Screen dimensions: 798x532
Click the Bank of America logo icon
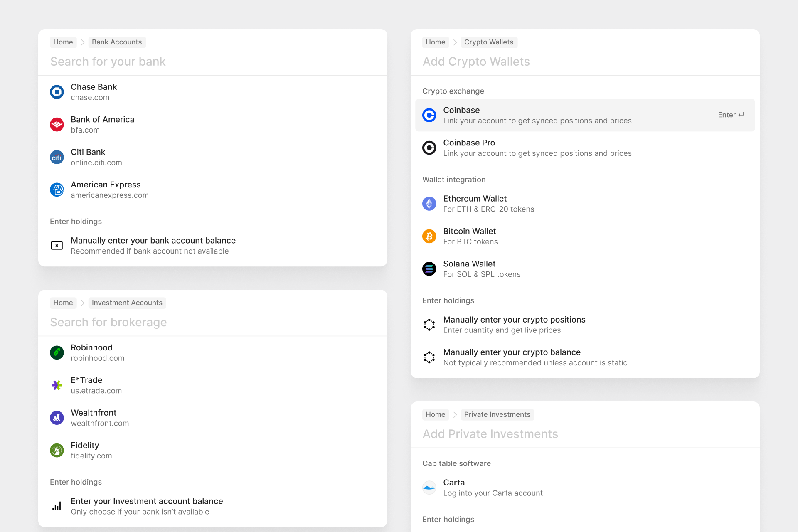coord(57,124)
